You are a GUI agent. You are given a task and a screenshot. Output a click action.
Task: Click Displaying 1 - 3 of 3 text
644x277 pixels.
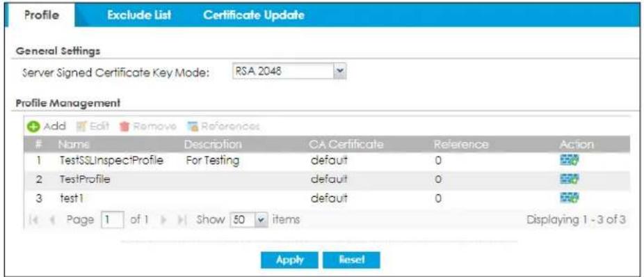[x=577, y=221]
